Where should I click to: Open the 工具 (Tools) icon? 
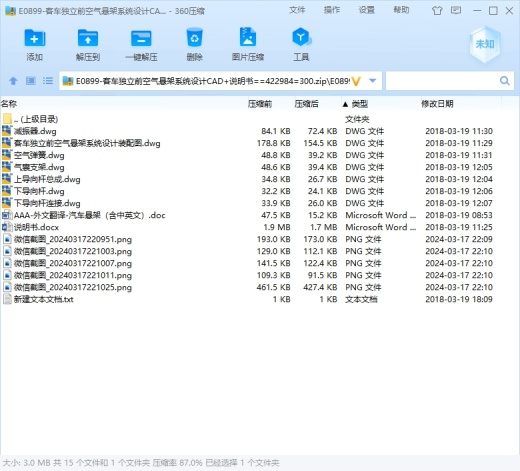coord(301,37)
